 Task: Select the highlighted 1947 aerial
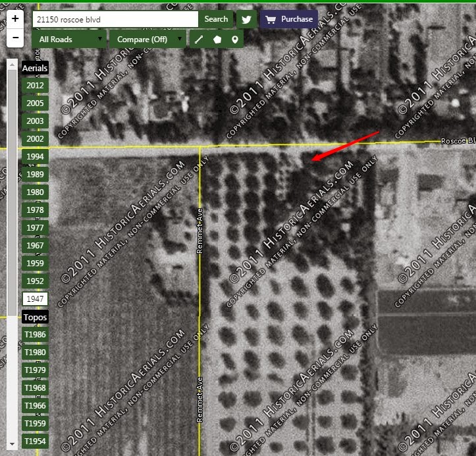[x=35, y=299]
